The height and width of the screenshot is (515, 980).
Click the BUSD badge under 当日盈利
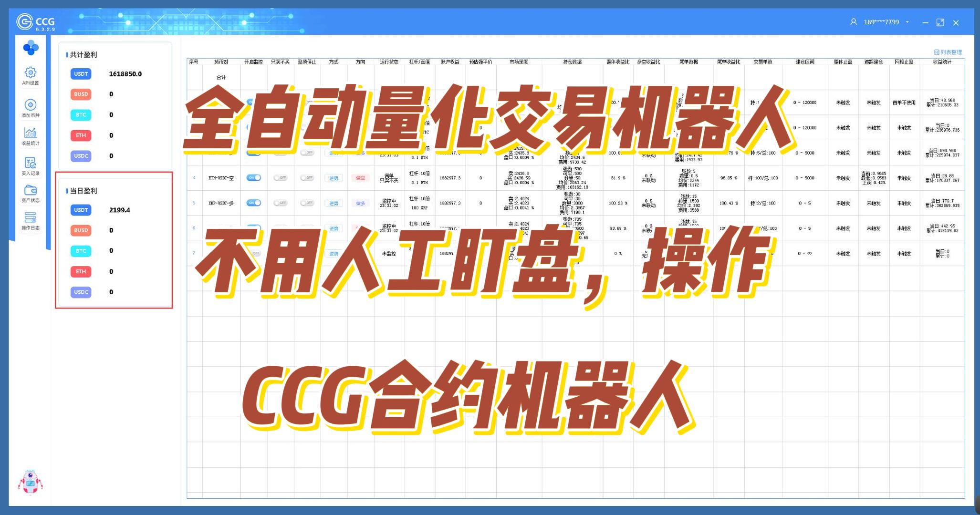[81, 230]
